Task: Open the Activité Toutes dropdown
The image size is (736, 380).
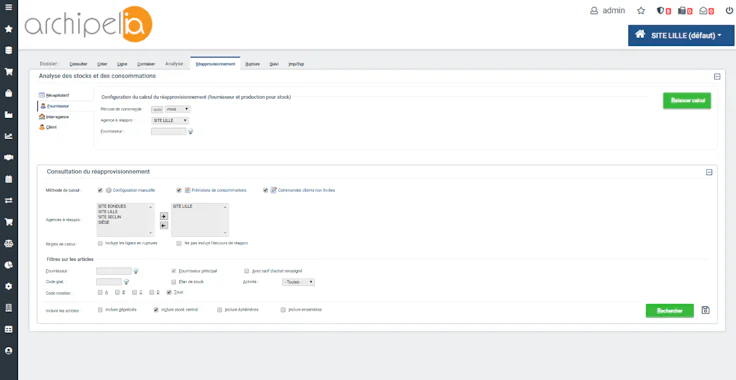Action: click(x=298, y=282)
